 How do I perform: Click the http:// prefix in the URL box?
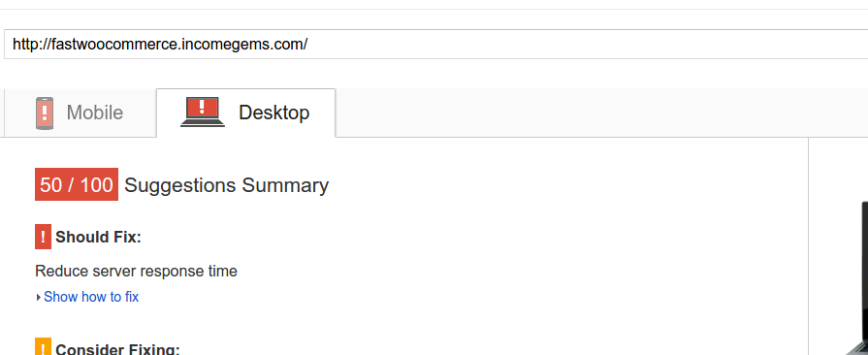(x=32, y=44)
